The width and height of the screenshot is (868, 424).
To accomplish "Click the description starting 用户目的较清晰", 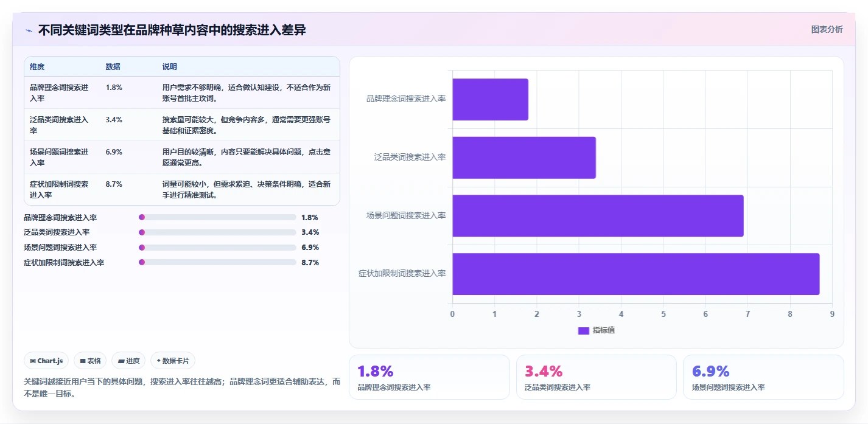I will pos(247,157).
